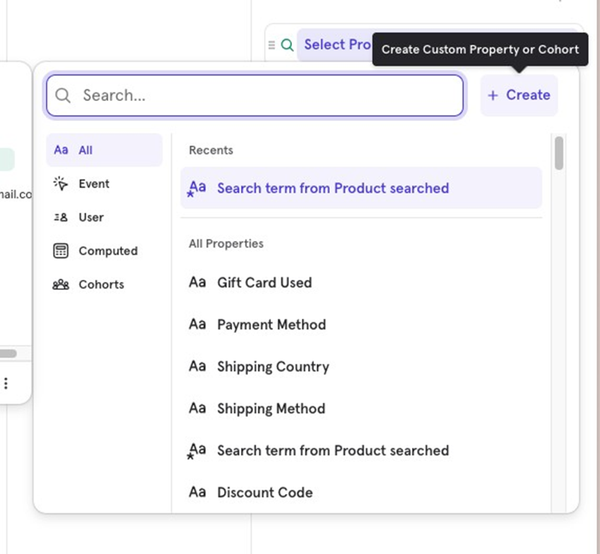The image size is (600, 554).
Task: Click the drag handle beside Select Property
Action: coord(271,45)
